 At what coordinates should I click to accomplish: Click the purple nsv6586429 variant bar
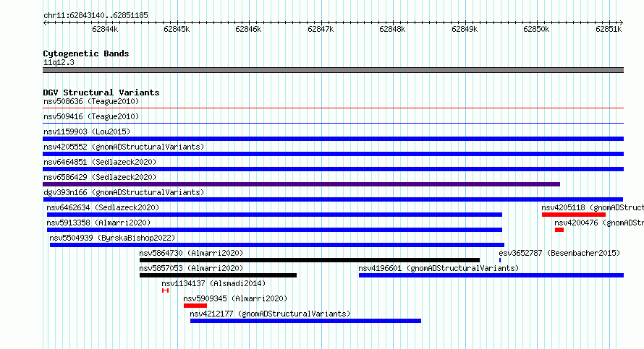tap(302, 184)
